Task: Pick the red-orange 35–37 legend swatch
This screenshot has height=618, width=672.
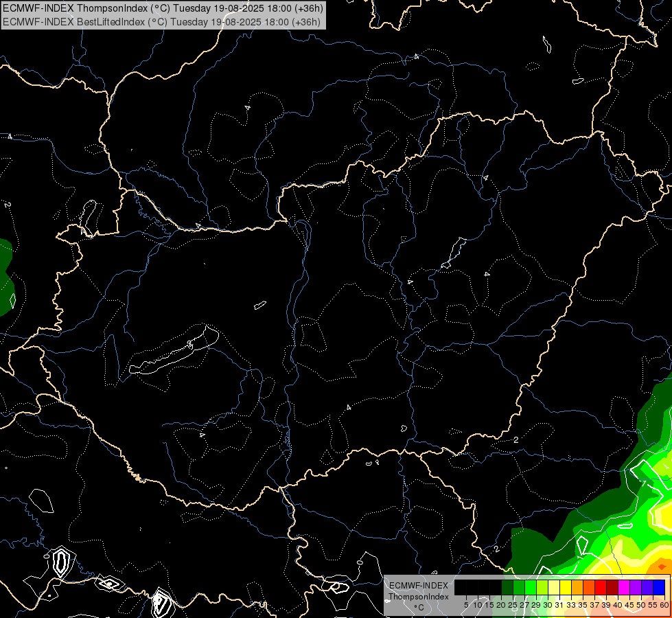Action: click(x=589, y=587)
